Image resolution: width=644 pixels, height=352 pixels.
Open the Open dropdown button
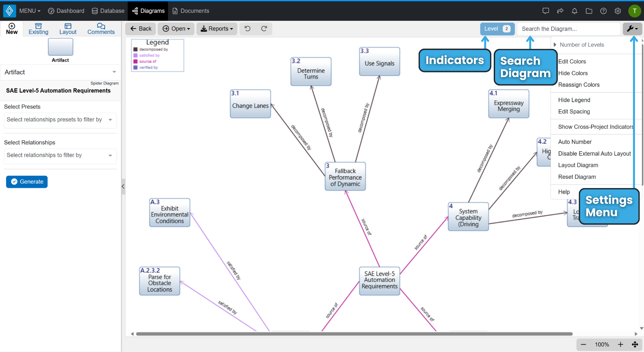[x=176, y=29]
